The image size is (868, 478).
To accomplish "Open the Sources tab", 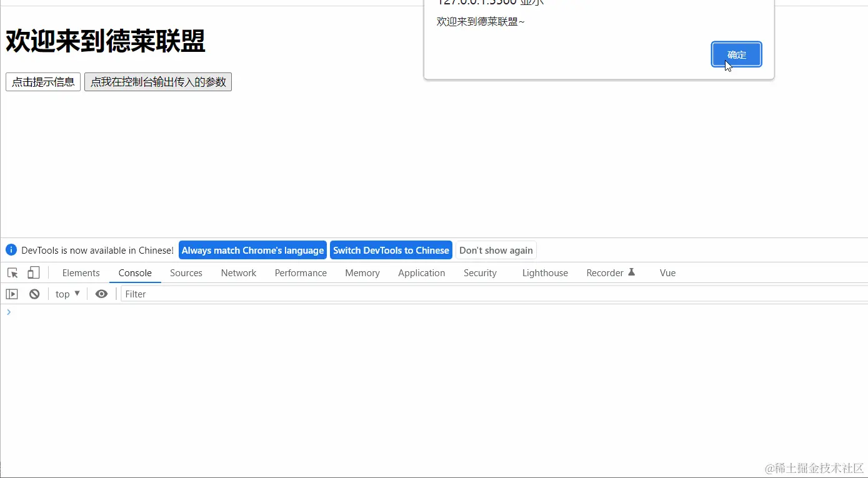I will coord(186,273).
